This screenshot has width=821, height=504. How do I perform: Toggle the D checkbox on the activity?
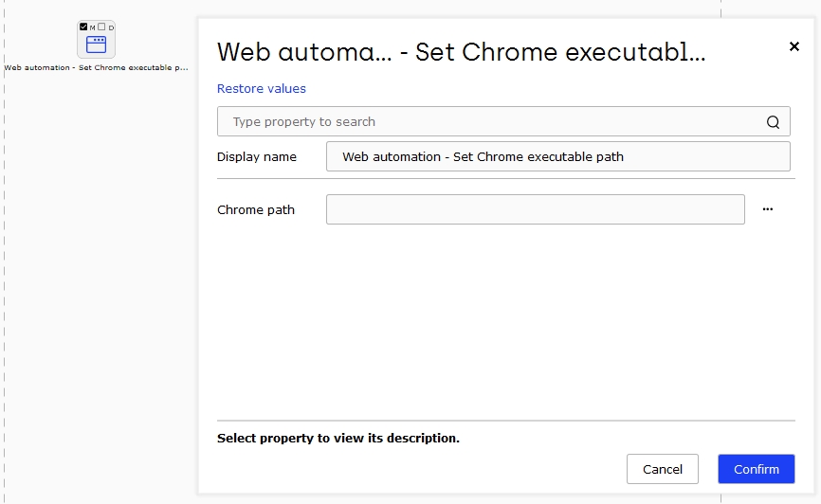[101, 27]
